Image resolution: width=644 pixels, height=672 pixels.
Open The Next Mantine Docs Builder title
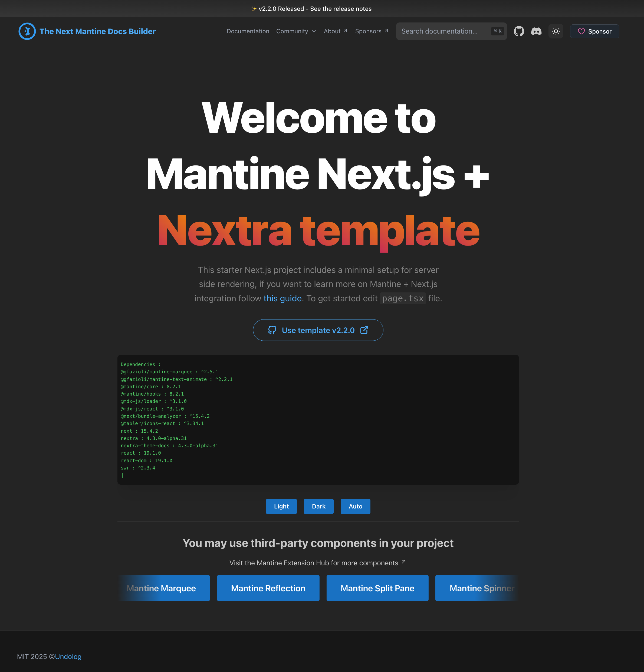(98, 31)
